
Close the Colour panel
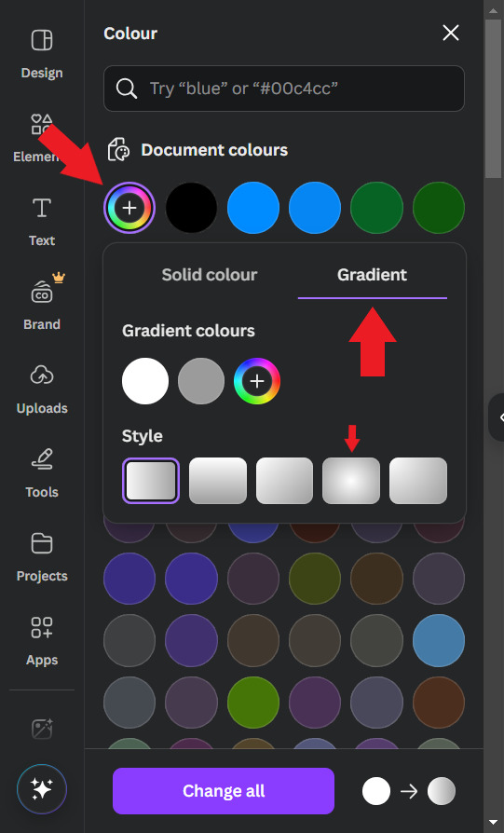coord(450,33)
